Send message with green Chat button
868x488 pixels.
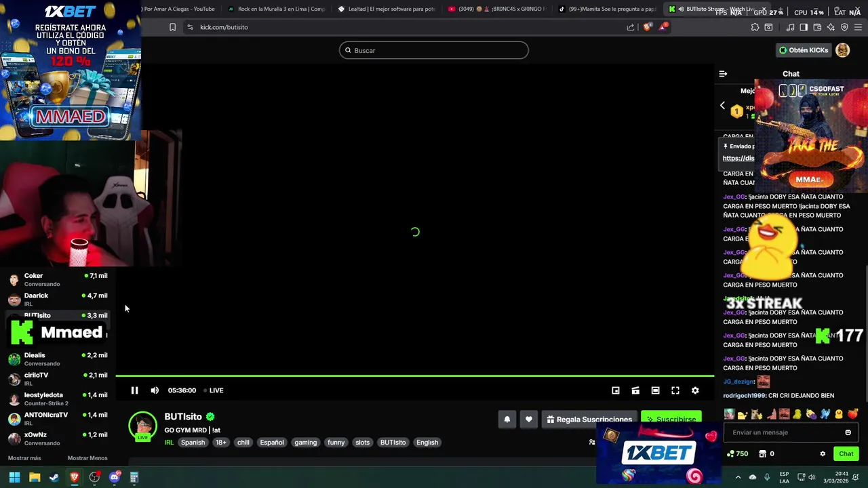(846, 454)
